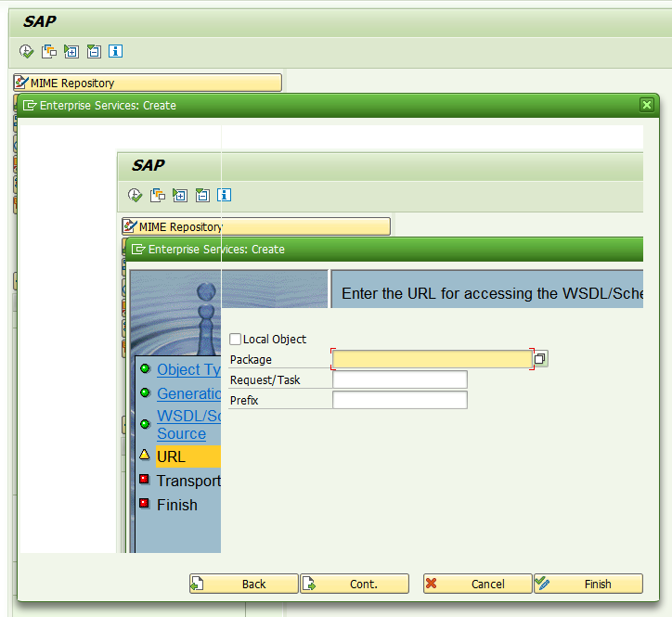Open the blue information icon in the nested SAP toolbar
The width and height of the screenshot is (672, 617).
[224, 195]
